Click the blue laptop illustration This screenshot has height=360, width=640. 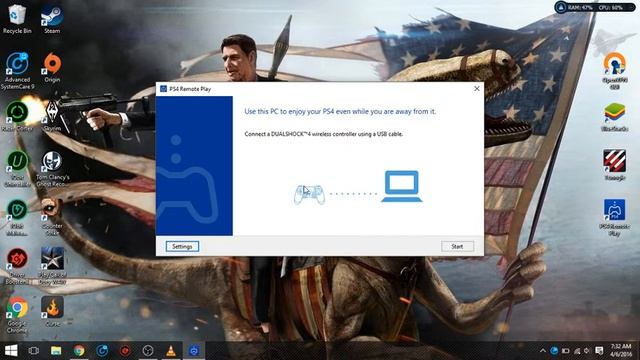point(402,187)
